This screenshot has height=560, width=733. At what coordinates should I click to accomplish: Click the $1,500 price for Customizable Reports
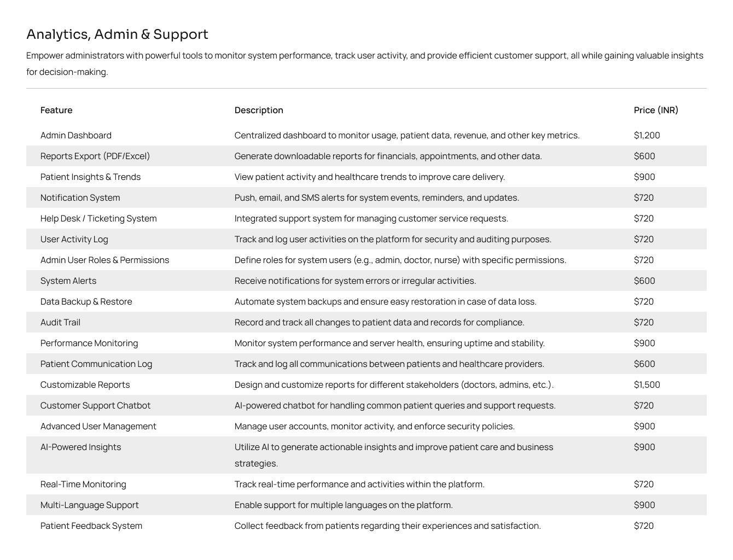coord(647,384)
